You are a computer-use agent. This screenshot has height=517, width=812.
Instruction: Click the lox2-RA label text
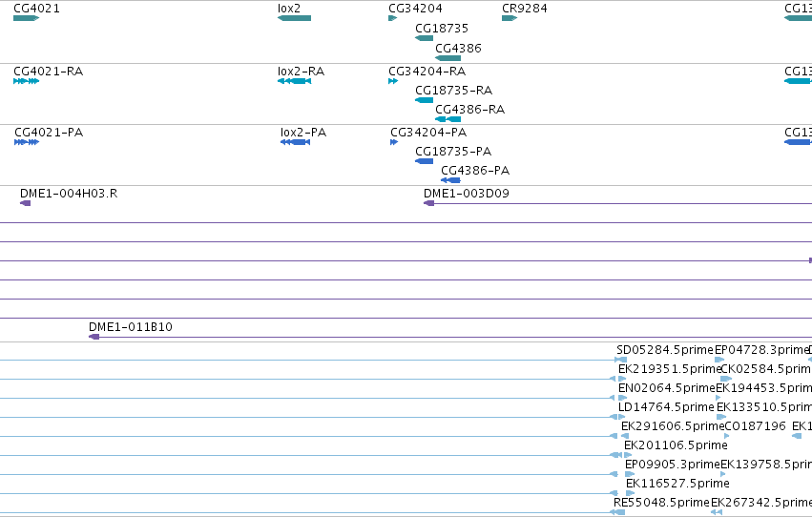pyautogui.click(x=301, y=71)
